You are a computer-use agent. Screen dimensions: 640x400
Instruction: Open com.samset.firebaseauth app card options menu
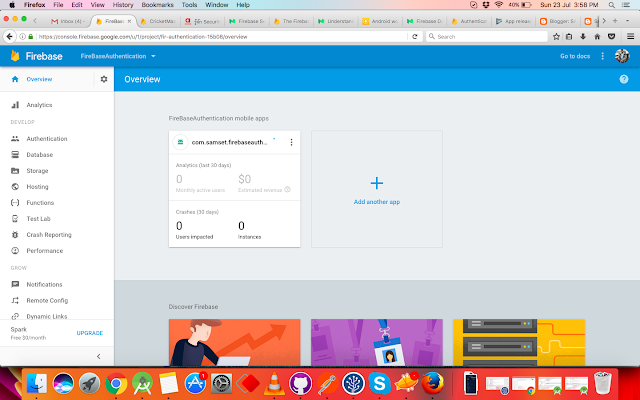point(291,142)
